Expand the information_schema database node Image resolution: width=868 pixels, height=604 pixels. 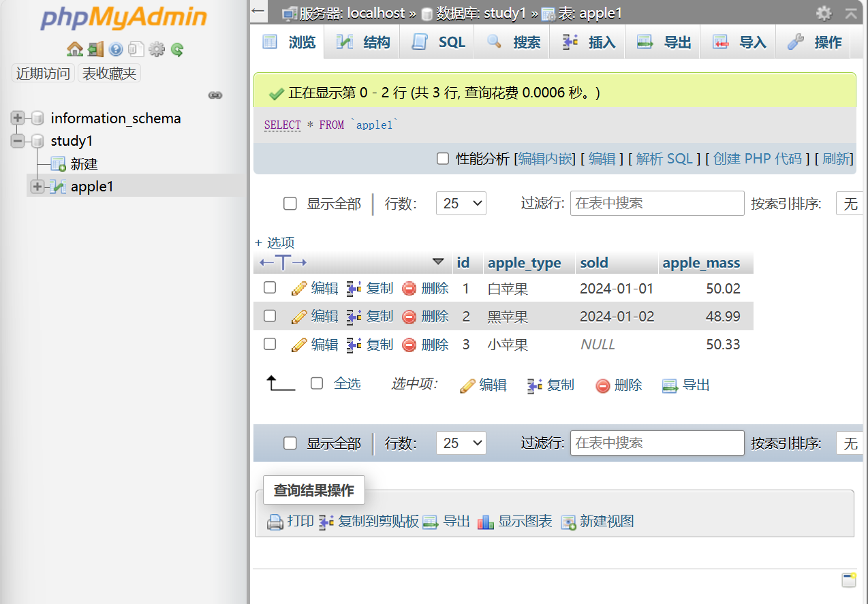click(18, 118)
